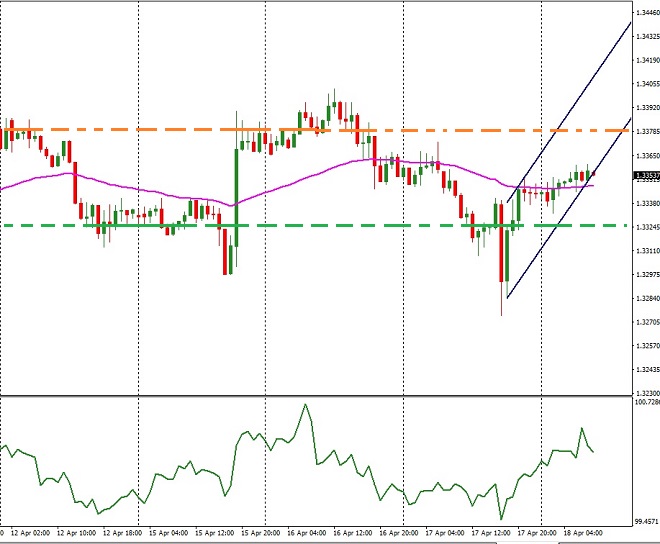
Task: Click the 1.33245 price axis label
Action: pyautogui.click(x=648, y=227)
